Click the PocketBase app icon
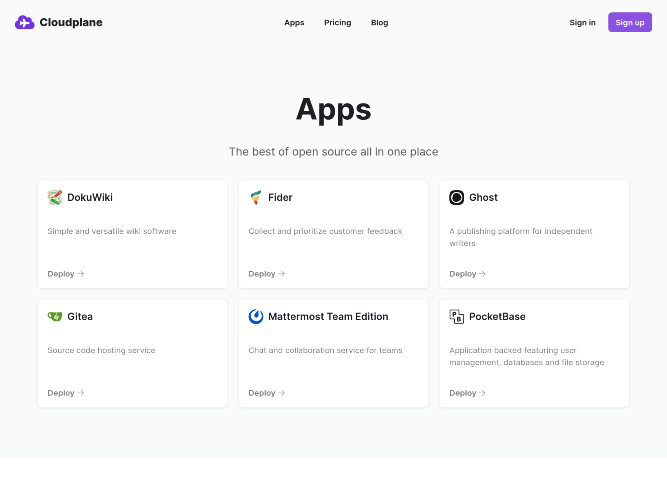667x500 pixels. pyautogui.click(x=456, y=316)
